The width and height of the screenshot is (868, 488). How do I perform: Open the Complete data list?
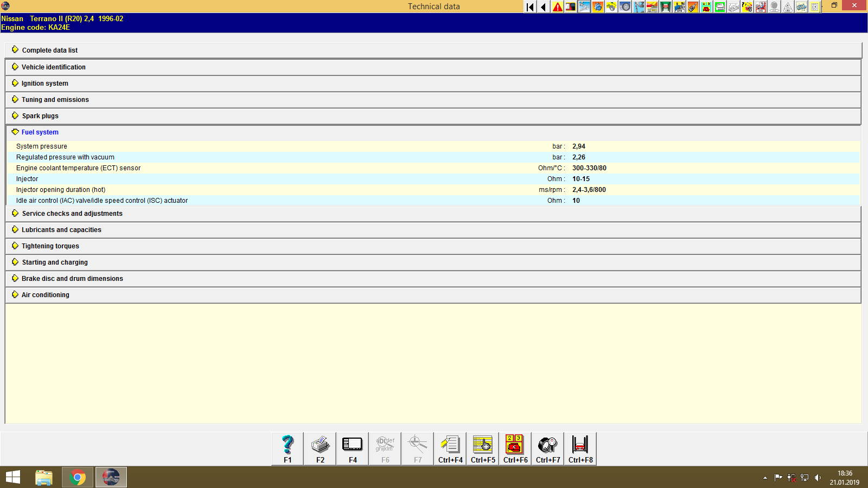coord(49,50)
